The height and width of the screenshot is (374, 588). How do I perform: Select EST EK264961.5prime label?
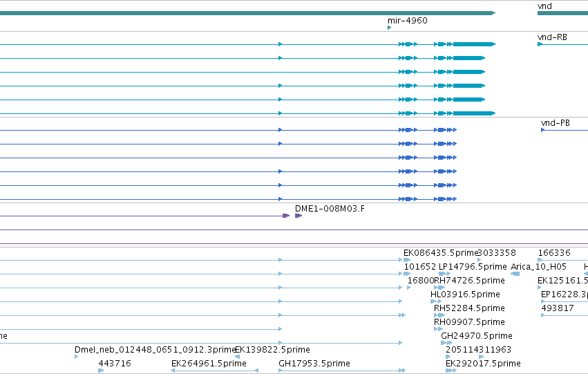tap(209, 364)
